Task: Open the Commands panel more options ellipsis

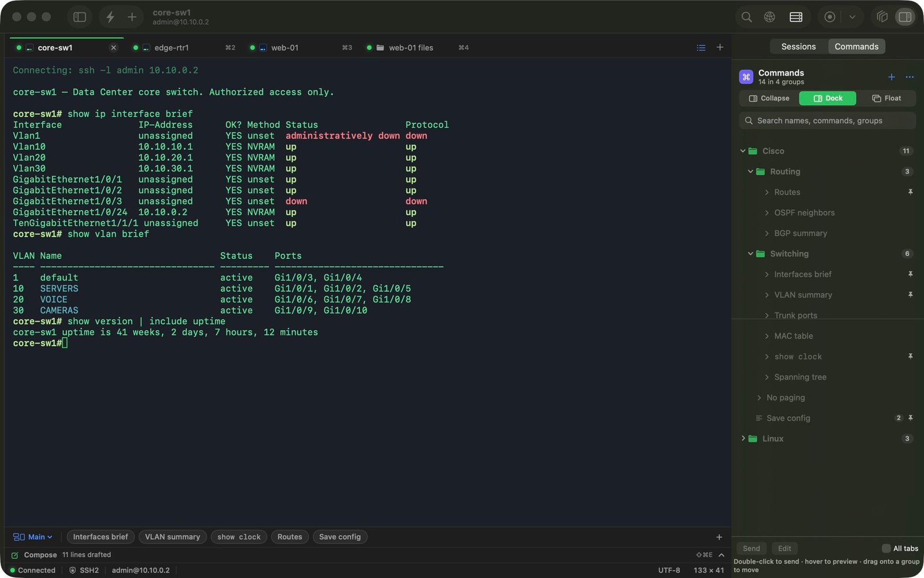Action: (x=910, y=77)
